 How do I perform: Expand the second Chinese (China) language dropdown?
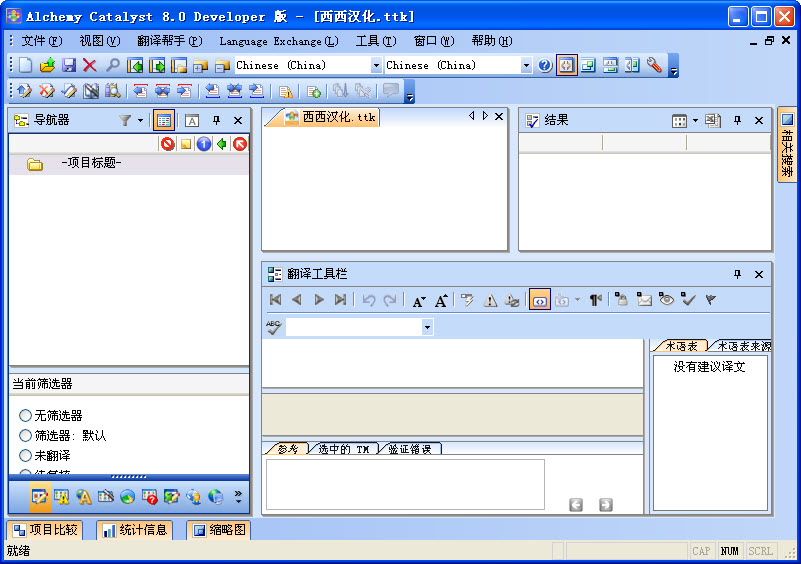pyautogui.click(x=526, y=65)
